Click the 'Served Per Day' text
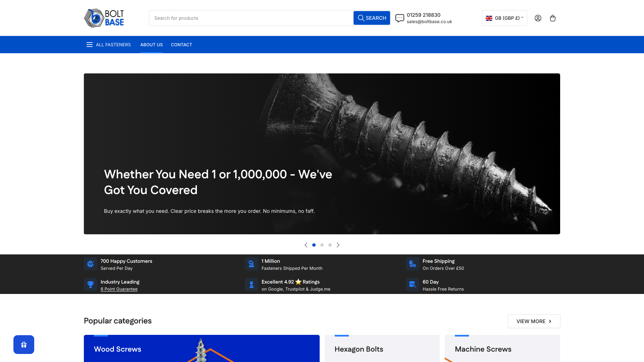 pos(116,268)
